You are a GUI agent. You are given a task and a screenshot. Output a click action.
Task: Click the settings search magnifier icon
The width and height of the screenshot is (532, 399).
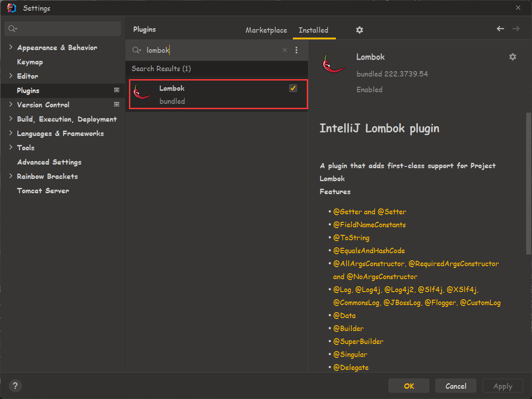coord(13,29)
